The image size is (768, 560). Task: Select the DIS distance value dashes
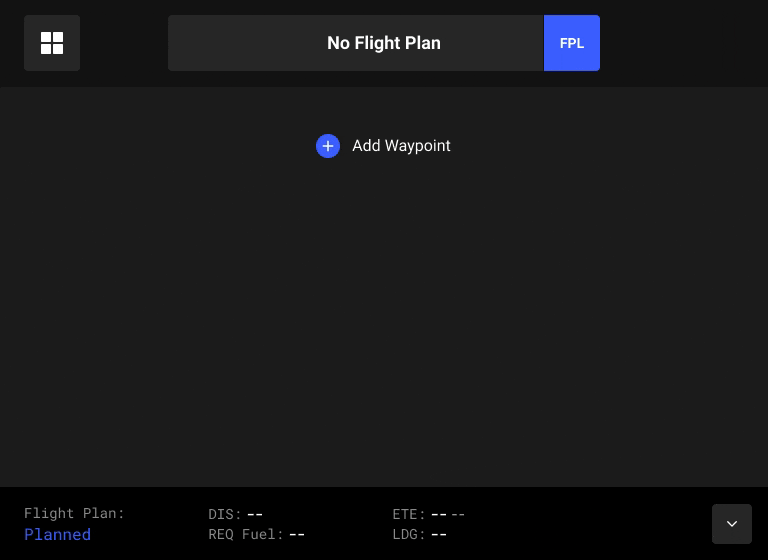255,514
